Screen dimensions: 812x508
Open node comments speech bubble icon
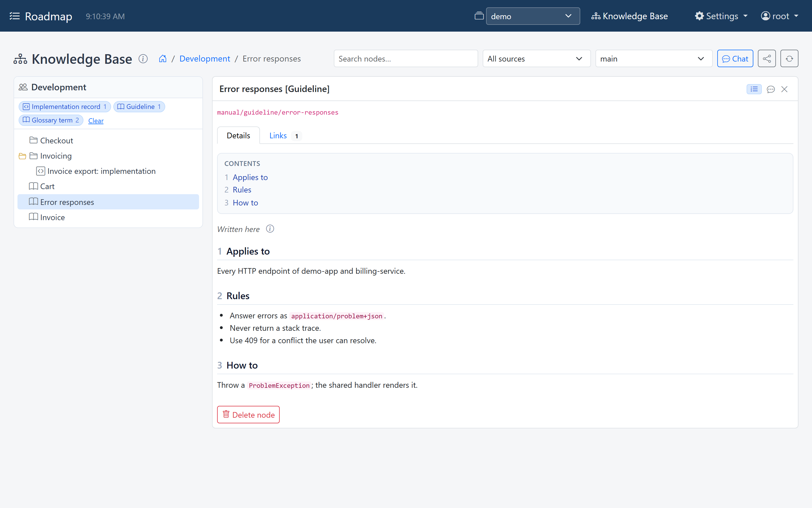pyautogui.click(x=771, y=89)
